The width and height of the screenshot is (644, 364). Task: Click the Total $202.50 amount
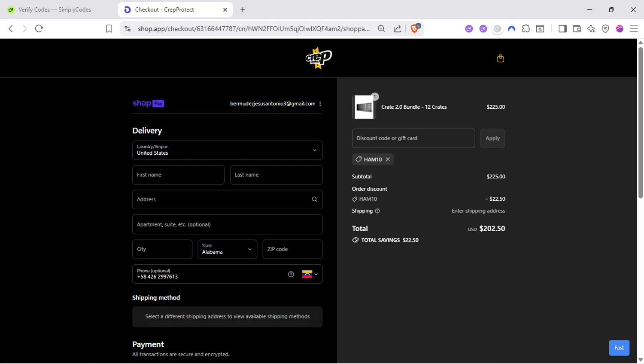492,229
